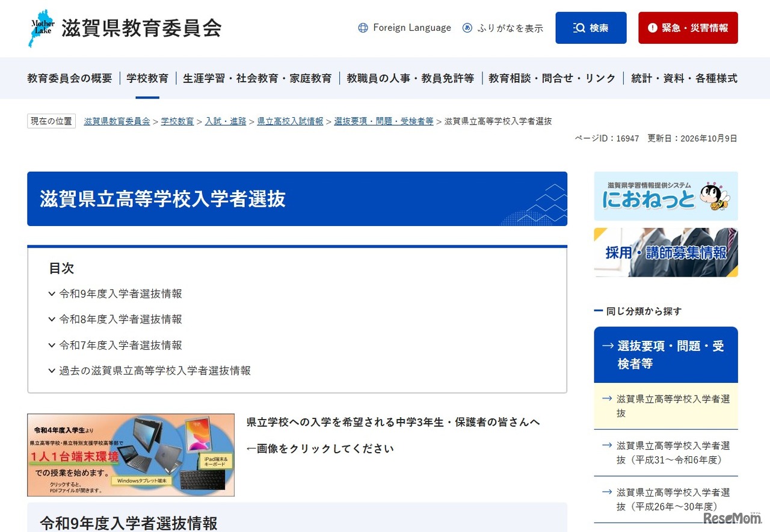This screenshot has width=770, height=532.
Task: Open 令和7年度入学者選抜情報 table of contents entry
Action: [120, 345]
